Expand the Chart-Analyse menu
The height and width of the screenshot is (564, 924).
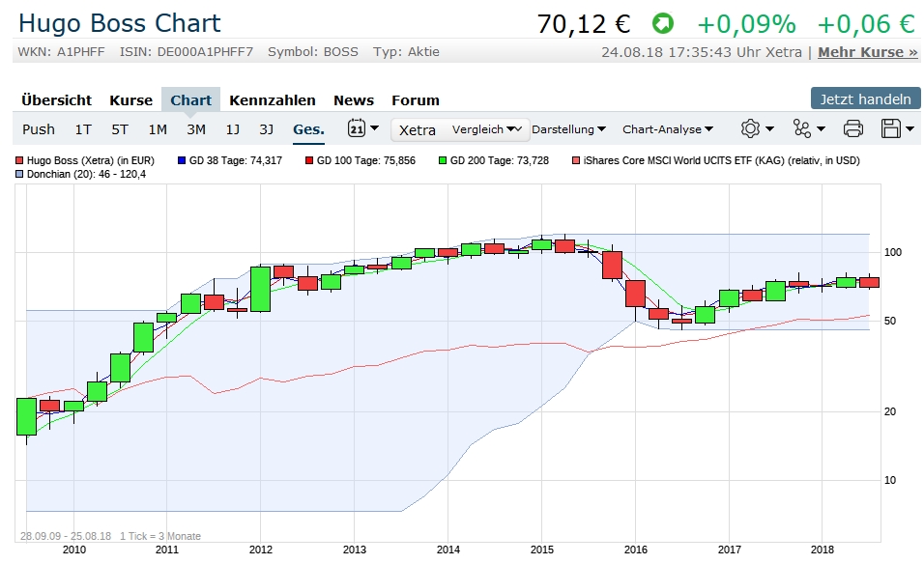coord(668,129)
